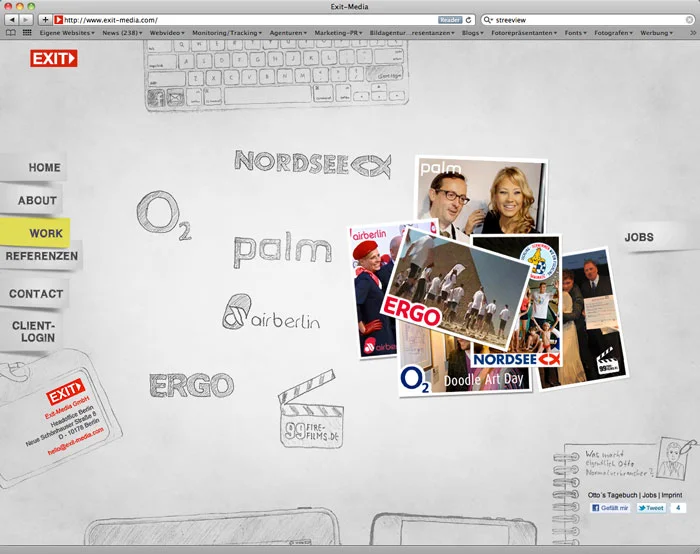Image resolution: width=700 pixels, height=554 pixels.
Task: Click the Imprint footer link
Action: pos(672,495)
